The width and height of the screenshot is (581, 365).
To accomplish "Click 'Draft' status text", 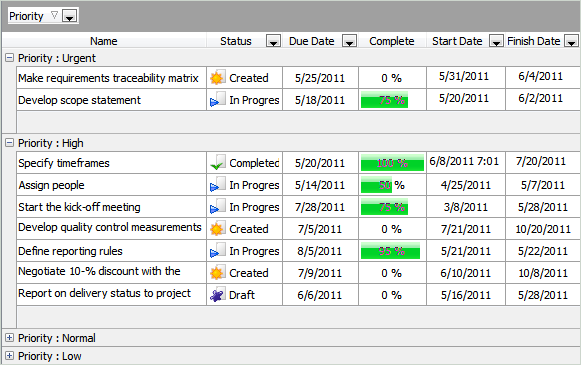I will click(x=242, y=295).
